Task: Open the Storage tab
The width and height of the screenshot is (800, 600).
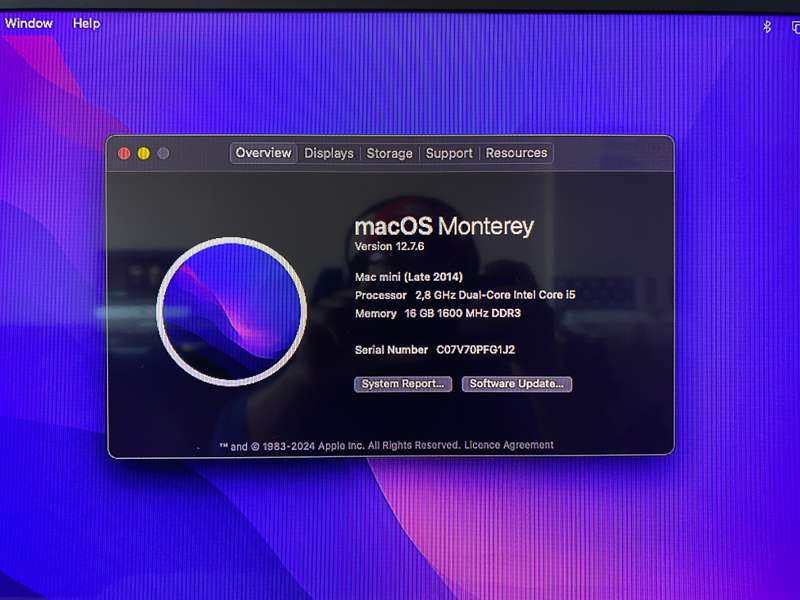Action: (389, 153)
